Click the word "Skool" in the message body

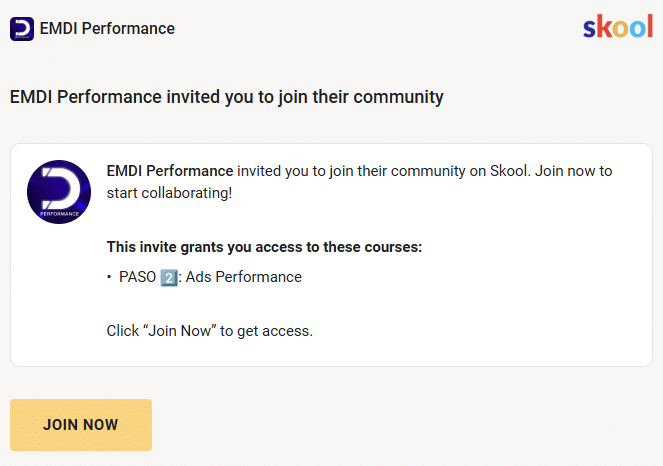coord(509,171)
